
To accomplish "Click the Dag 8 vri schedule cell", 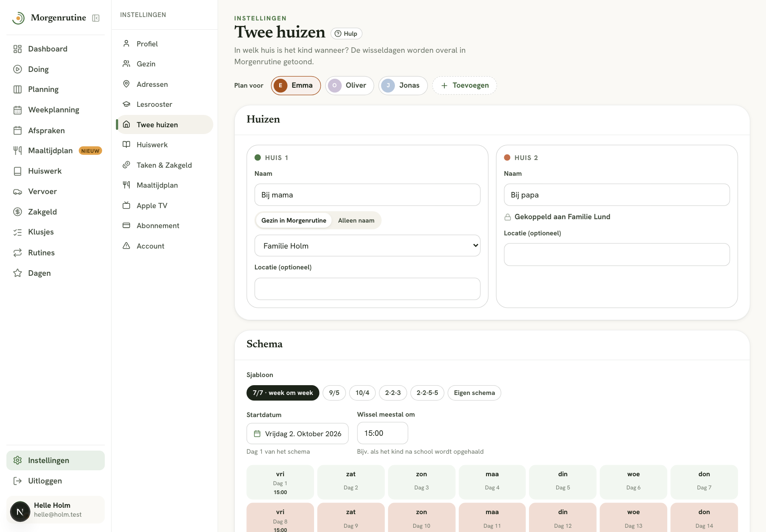I will pos(280,518).
